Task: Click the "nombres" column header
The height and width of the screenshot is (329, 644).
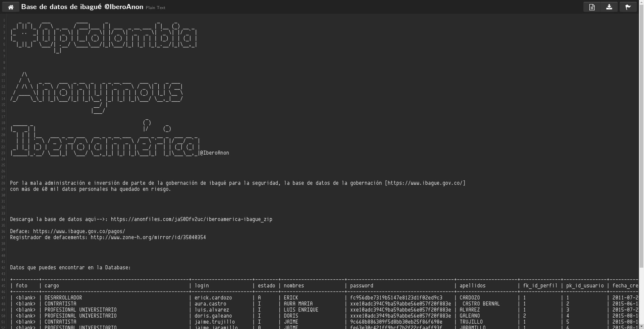Action: click(294, 286)
